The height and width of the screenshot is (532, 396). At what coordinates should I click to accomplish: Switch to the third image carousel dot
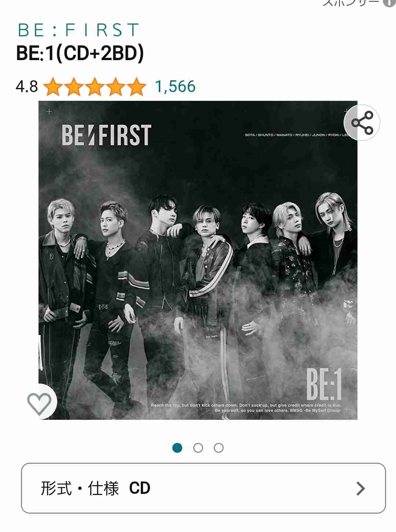219,448
